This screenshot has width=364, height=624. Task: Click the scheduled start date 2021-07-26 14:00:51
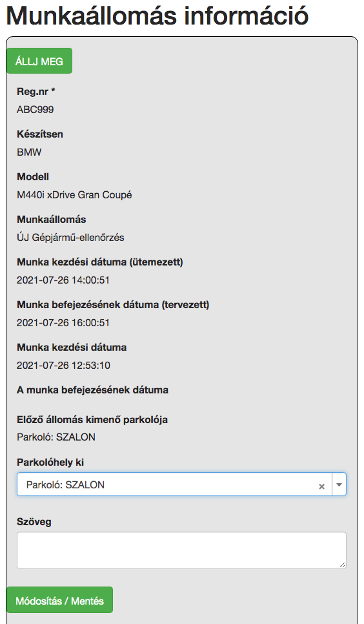tap(63, 280)
